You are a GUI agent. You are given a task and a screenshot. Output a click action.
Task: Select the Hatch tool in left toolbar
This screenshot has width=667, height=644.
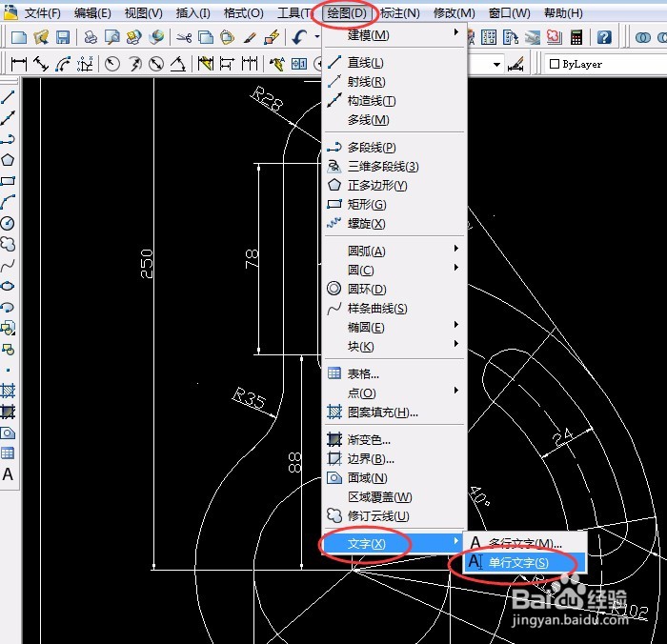pos(8,391)
